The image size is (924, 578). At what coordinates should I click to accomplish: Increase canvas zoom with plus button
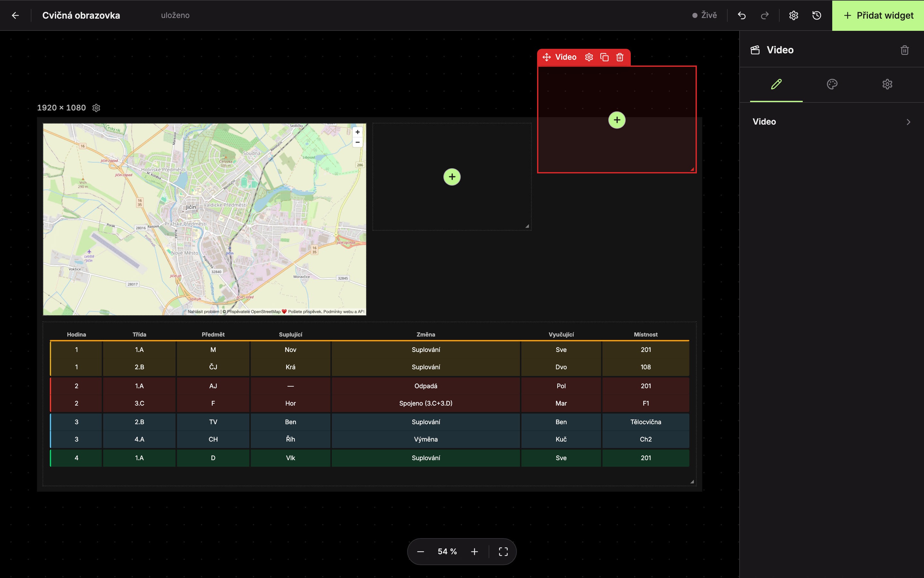click(x=474, y=552)
